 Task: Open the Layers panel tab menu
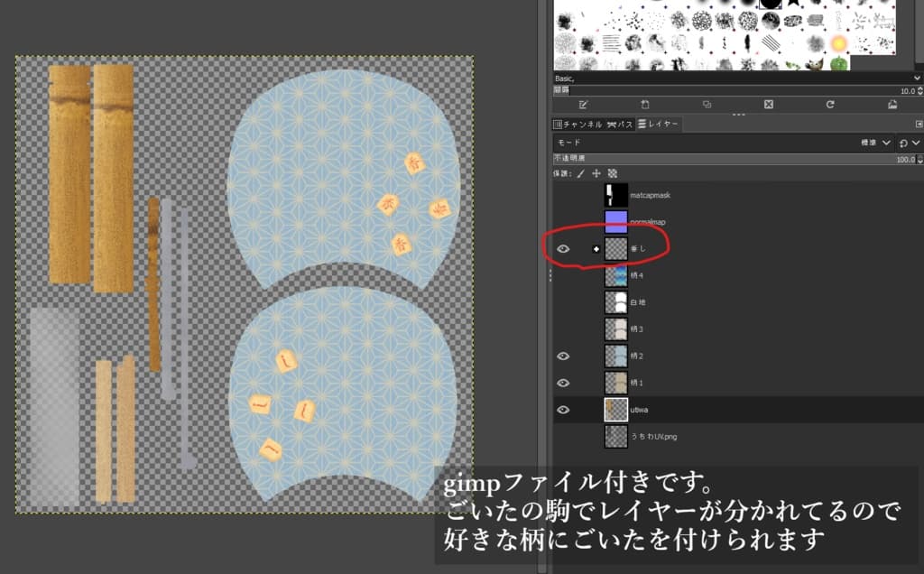click(918, 125)
